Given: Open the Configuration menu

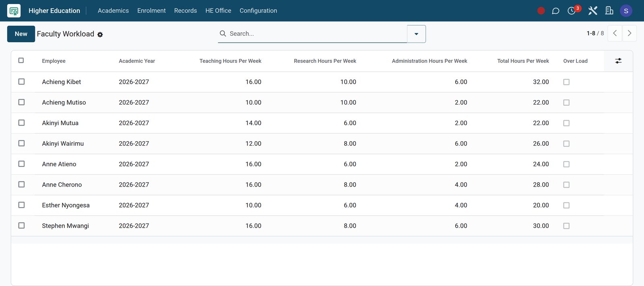Looking at the screenshot, I should (x=258, y=11).
